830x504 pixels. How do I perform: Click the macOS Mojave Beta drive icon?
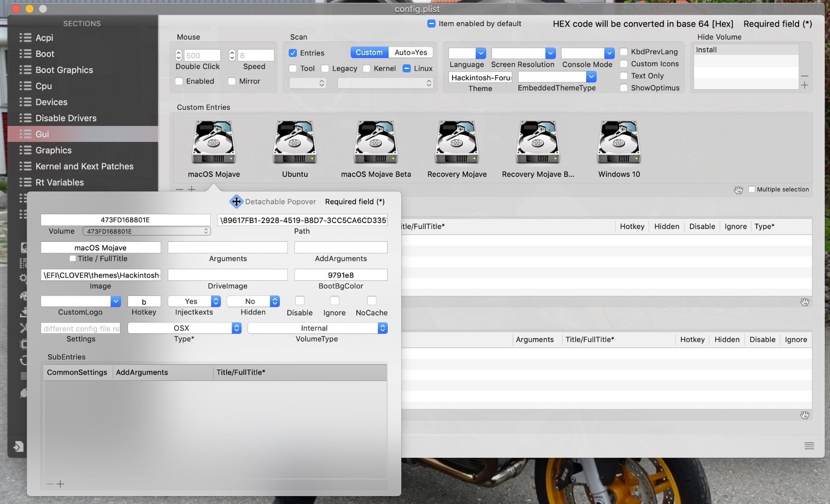376,142
